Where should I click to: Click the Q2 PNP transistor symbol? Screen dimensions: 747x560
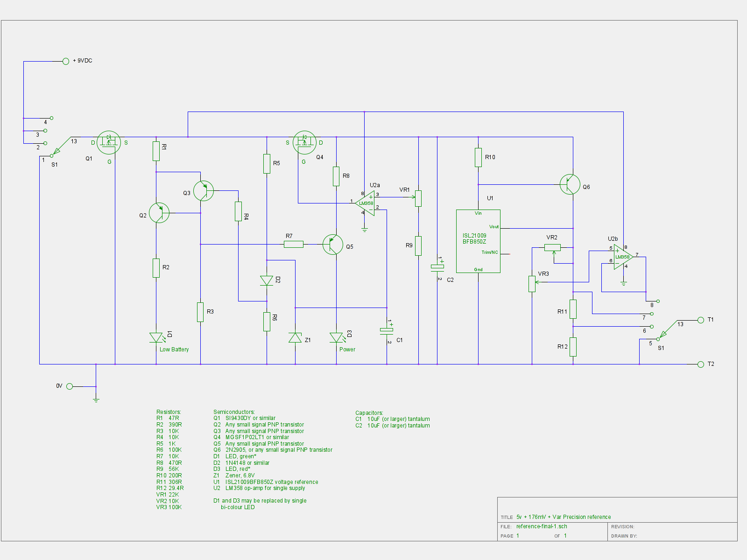point(159,213)
